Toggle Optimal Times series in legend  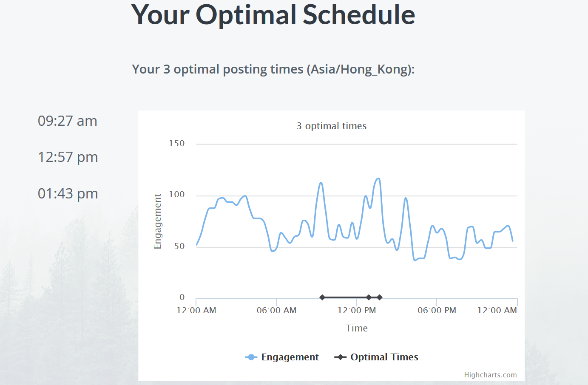click(x=376, y=357)
